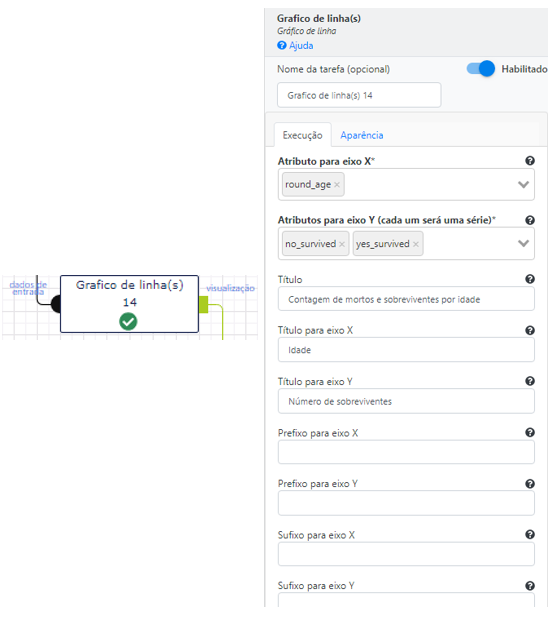Remove round_age tag from X axis

337,185
